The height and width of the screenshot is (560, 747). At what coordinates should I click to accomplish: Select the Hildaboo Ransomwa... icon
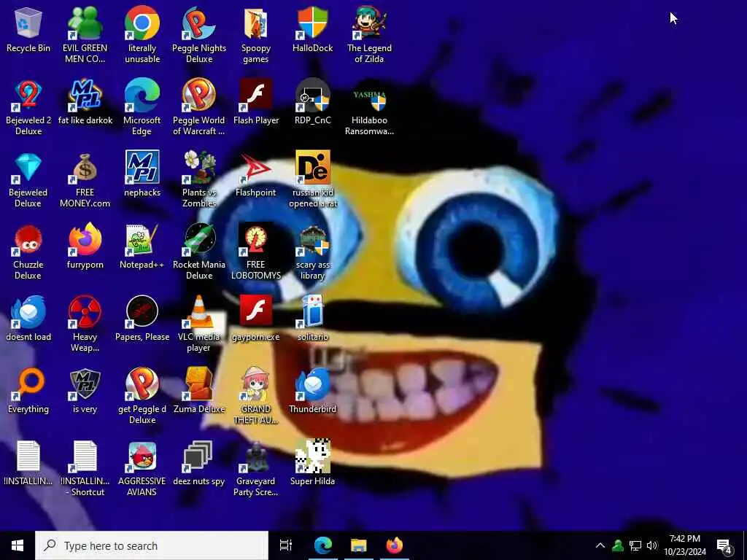click(x=369, y=96)
